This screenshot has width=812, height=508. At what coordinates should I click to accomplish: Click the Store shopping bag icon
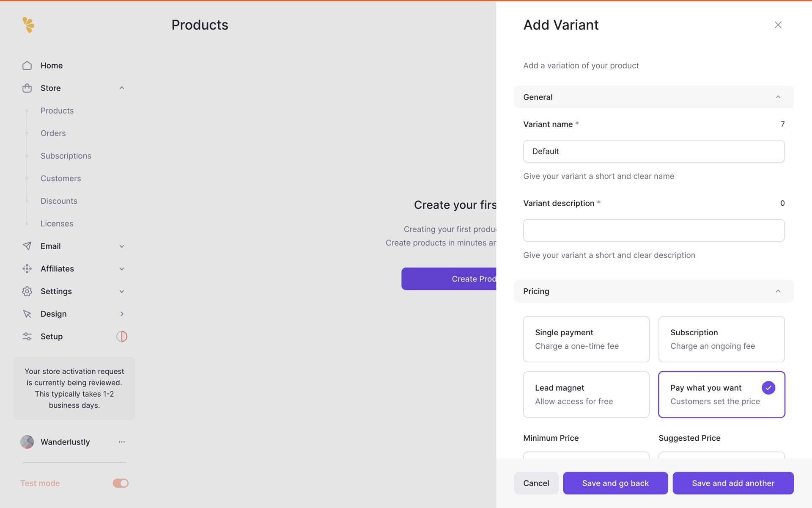(27, 88)
